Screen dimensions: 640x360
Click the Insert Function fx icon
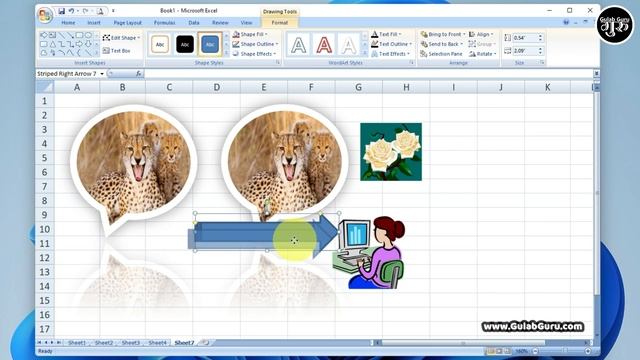coord(139,74)
